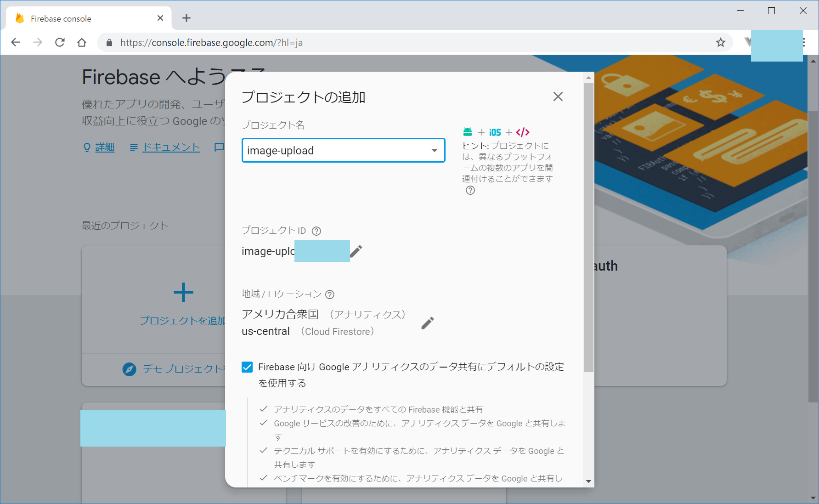Open the 詳細 link

click(x=105, y=147)
